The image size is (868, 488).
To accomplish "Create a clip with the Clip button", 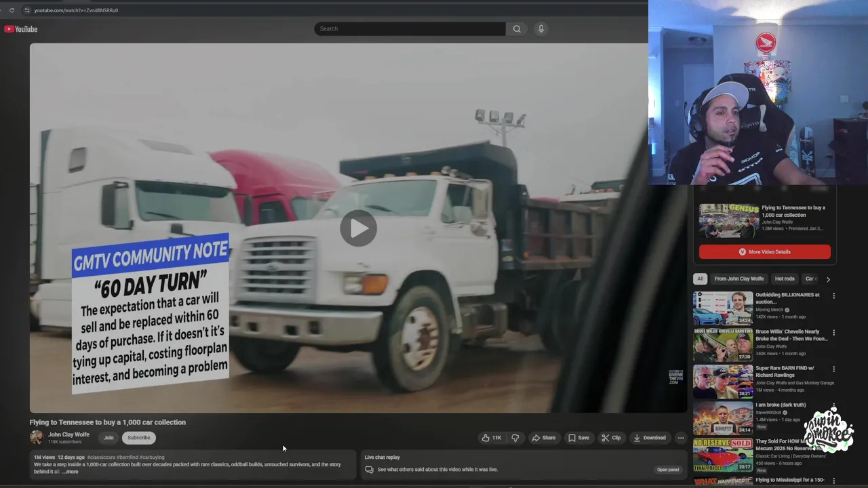I will (x=611, y=438).
